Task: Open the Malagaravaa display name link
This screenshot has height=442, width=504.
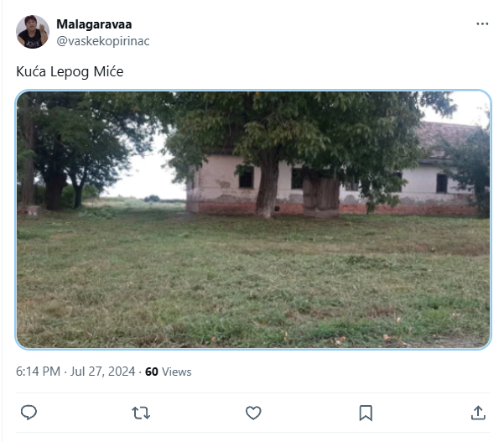Action: pos(94,24)
